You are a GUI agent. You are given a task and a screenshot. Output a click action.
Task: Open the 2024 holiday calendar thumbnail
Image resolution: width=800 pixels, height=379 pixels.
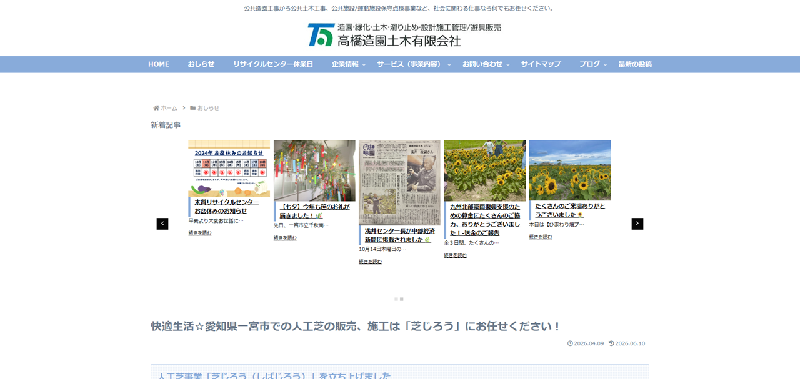click(229, 168)
